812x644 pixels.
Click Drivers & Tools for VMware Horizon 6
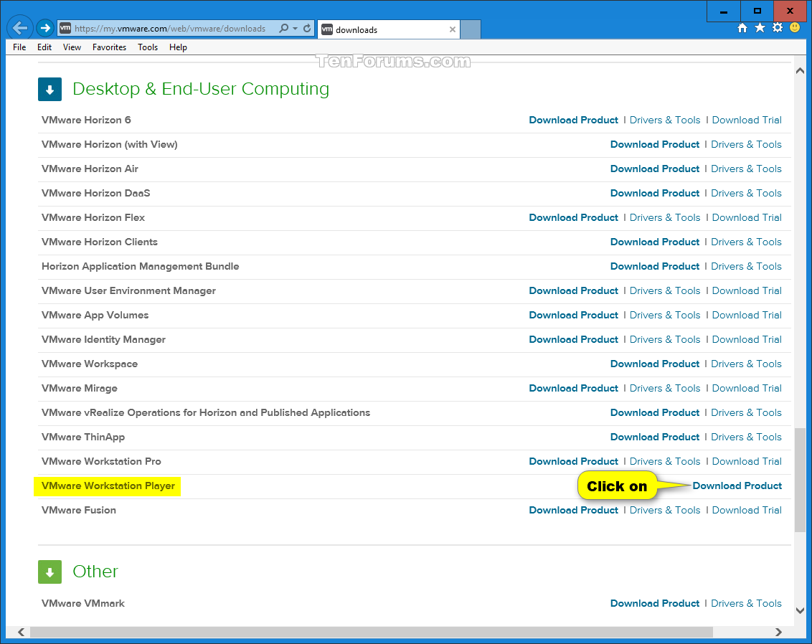point(665,120)
